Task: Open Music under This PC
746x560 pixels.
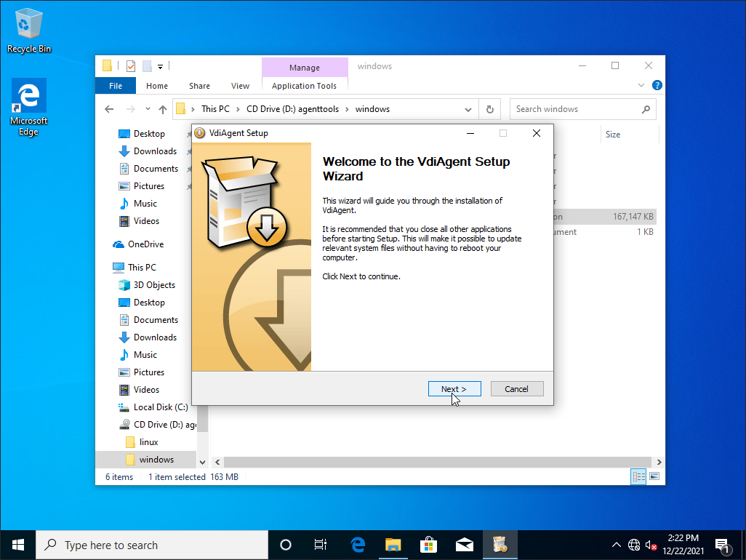Action: click(145, 355)
